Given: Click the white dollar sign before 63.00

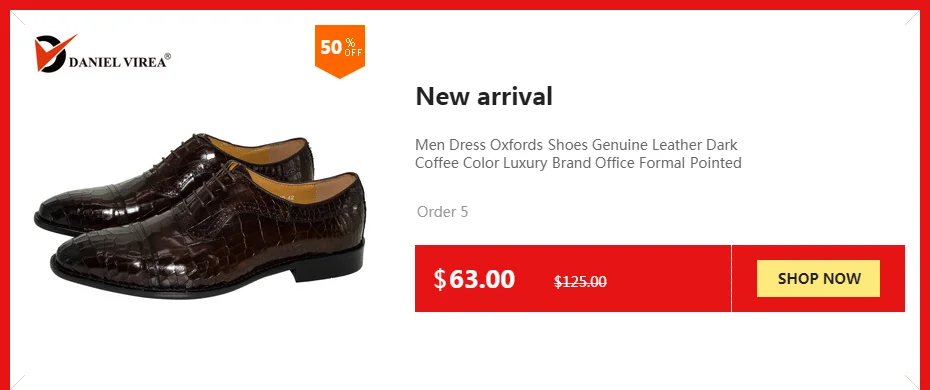Looking at the screenshot, I should coord(439,279).
